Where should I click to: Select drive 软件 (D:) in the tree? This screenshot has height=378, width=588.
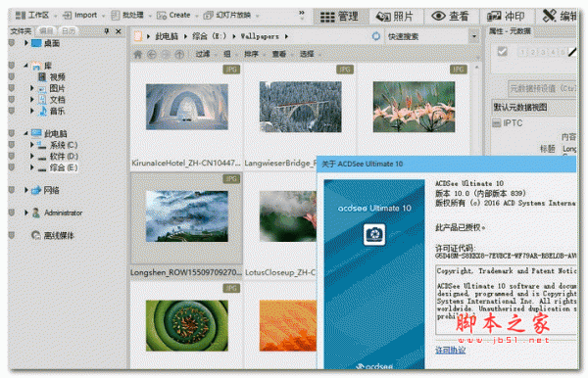(x=64, y=157)
